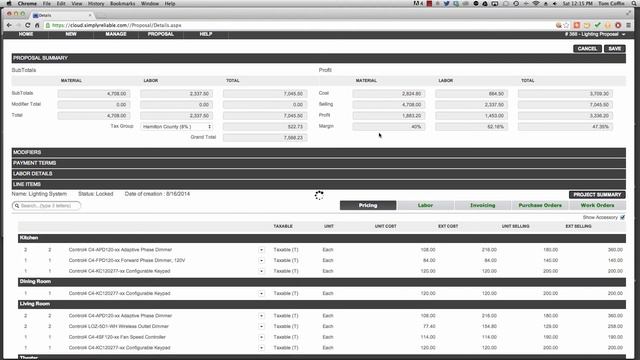Click the Save button

(614, 49)
